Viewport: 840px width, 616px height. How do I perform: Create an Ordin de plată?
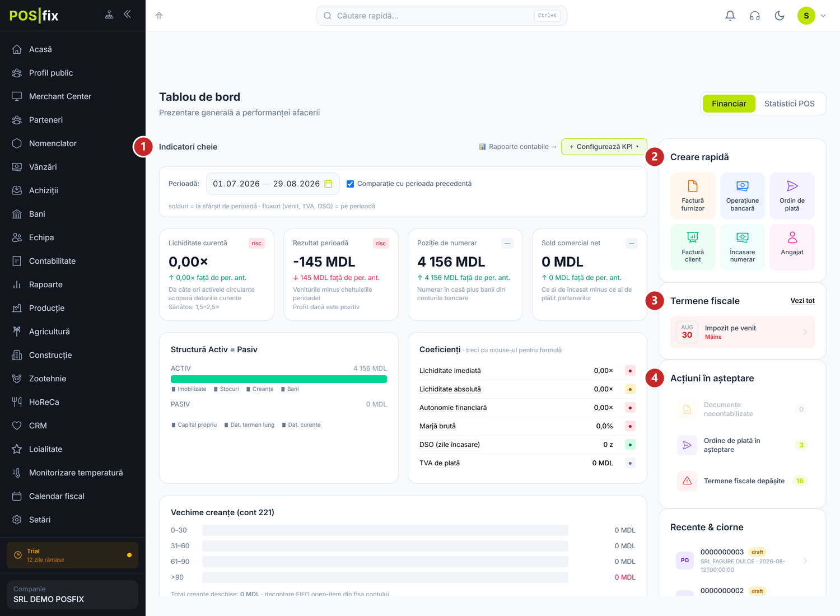[x=792, y=195]
